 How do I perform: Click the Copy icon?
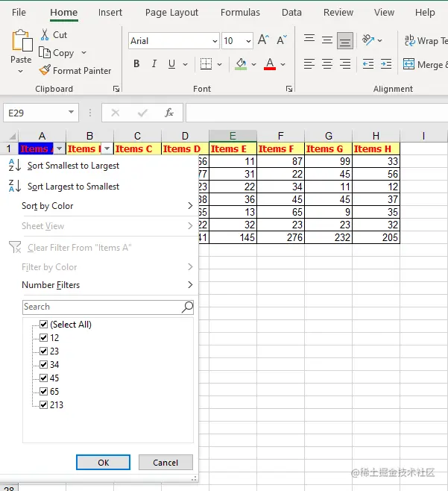click(x=45, y=52)
